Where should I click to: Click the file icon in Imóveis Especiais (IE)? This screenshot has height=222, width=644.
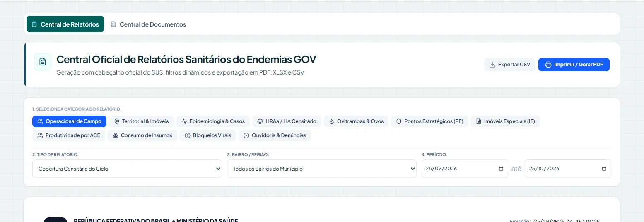coord(479,121)
